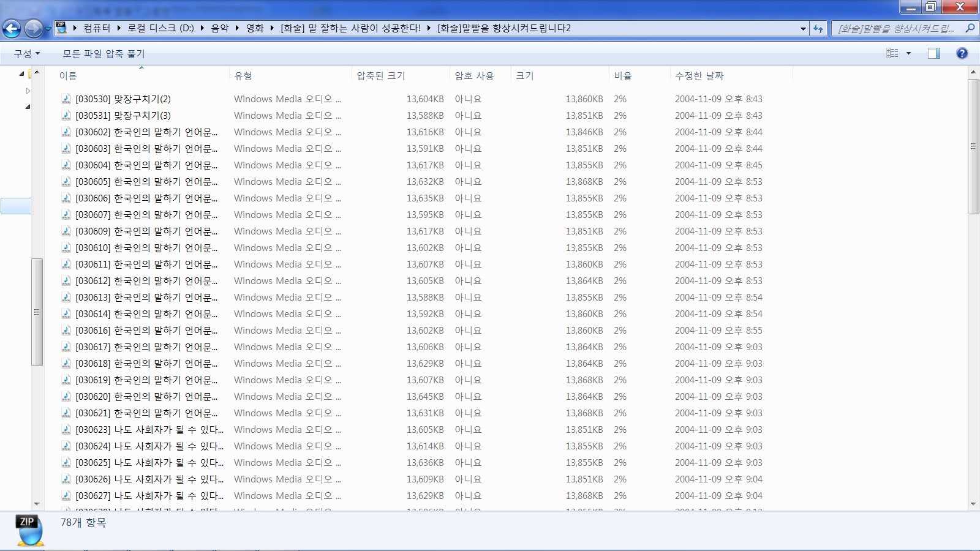Click file icon for [030530] 맞장구치기(2)
Viewport: 980px width, 551px height.
tap(66, 99)
